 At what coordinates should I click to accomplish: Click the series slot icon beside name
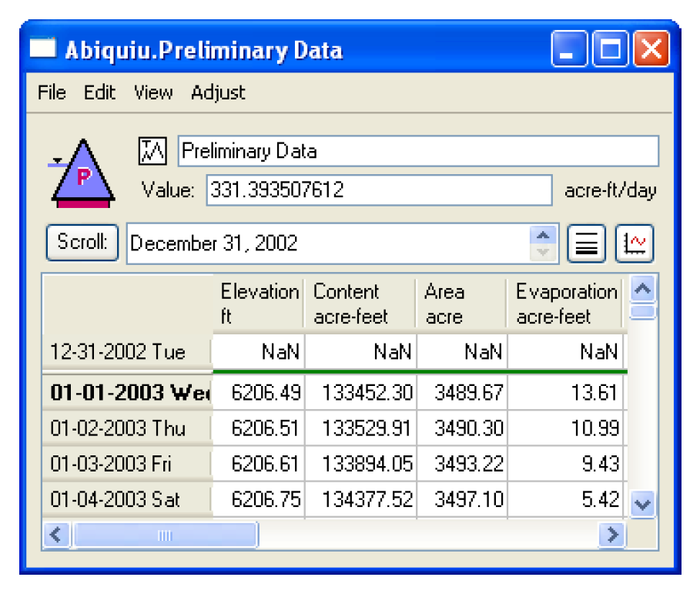[152, 151]
